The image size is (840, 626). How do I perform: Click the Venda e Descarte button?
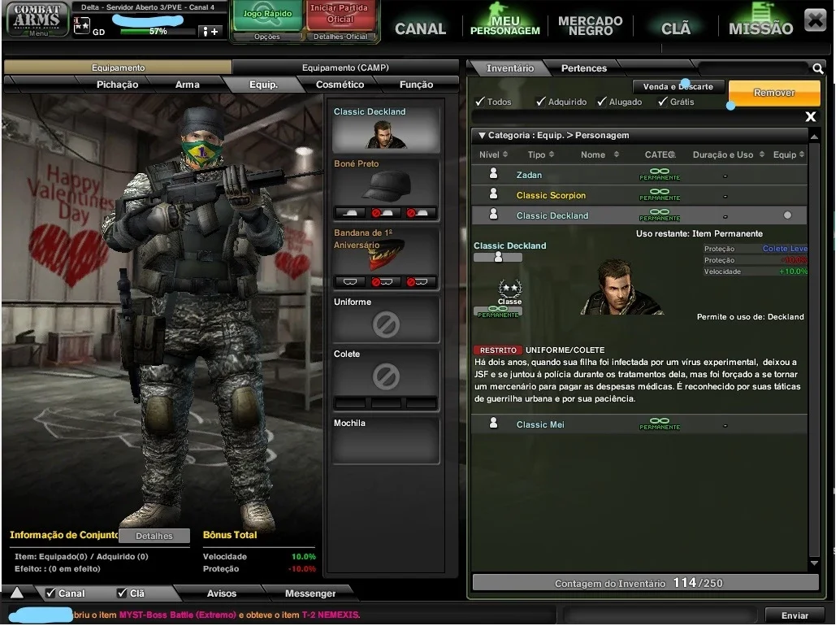click(678, 86)
